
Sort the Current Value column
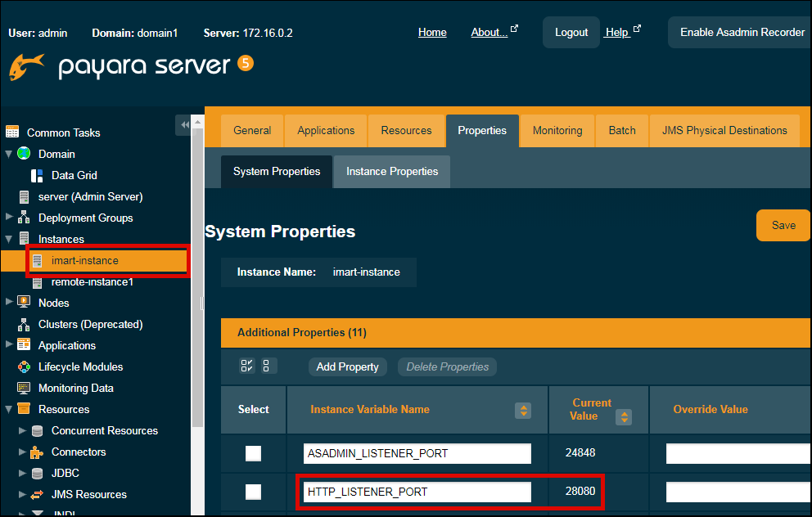624,417
